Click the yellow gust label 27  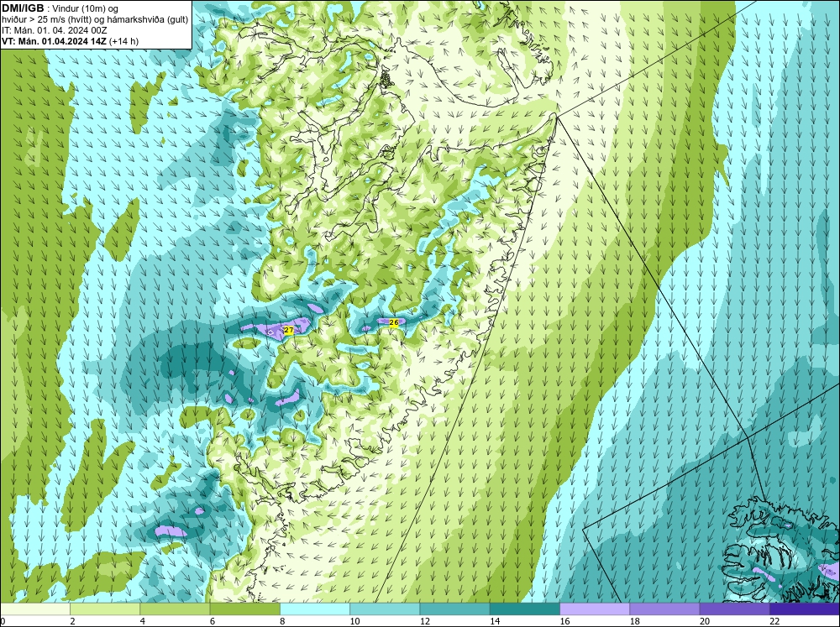288,331
